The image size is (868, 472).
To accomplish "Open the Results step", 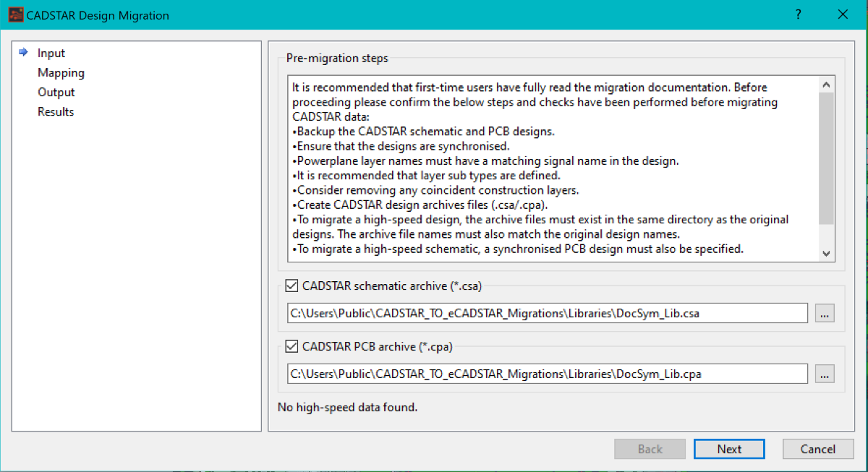I will [56, 112].
